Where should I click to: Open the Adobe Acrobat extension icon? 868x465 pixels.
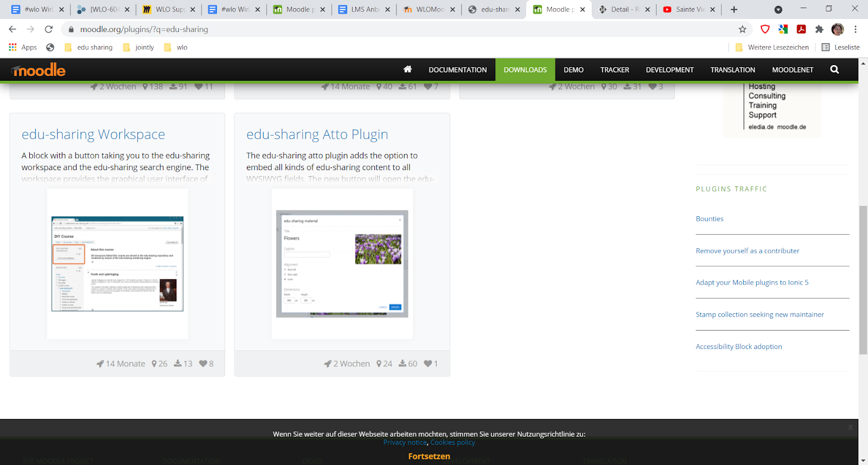801,29
